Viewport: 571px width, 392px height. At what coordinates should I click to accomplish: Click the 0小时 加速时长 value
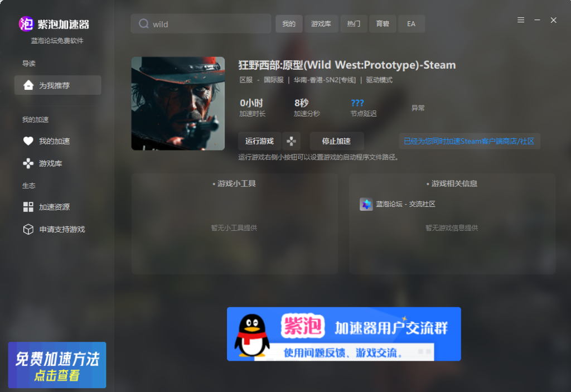pyautogui.click(x=251, y=103)
